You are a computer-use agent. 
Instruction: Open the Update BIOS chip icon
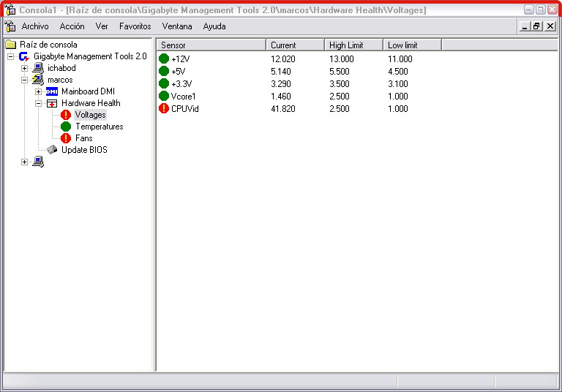coord(52,150)
